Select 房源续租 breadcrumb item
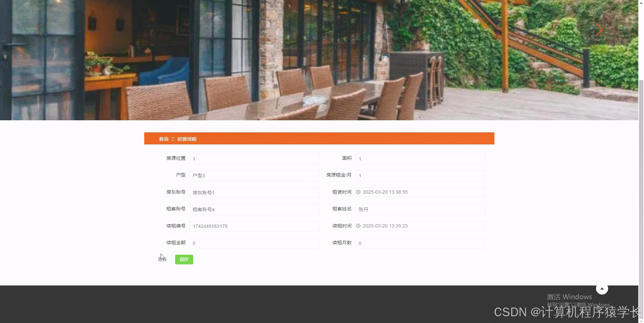 [187, 139]
